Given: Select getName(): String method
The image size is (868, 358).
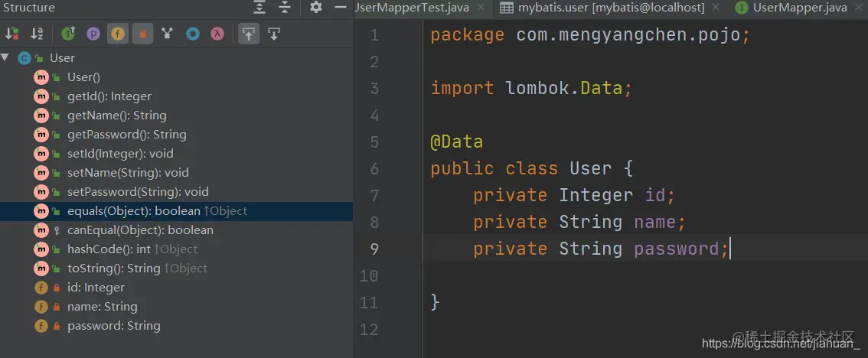Looking at the screenshot, I should [117, 115].
